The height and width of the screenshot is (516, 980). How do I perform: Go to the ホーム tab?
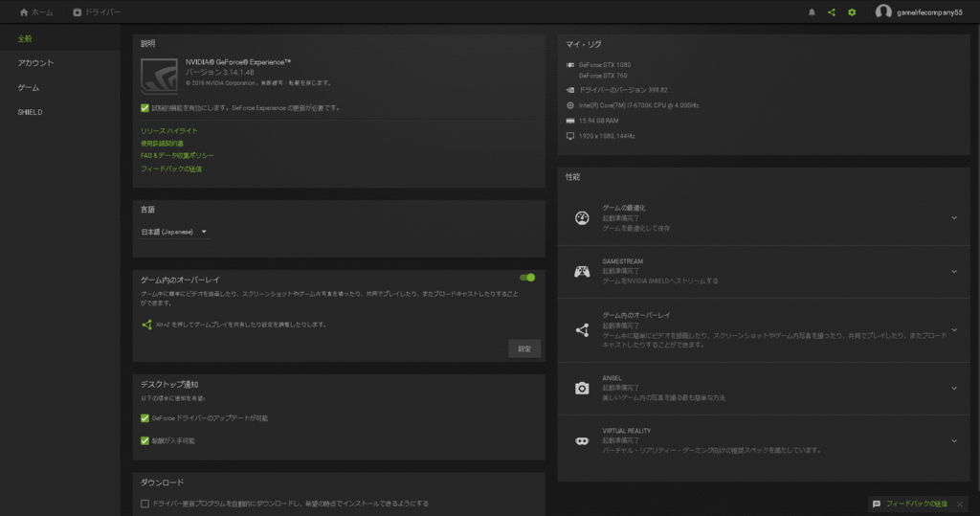(36, 11)
